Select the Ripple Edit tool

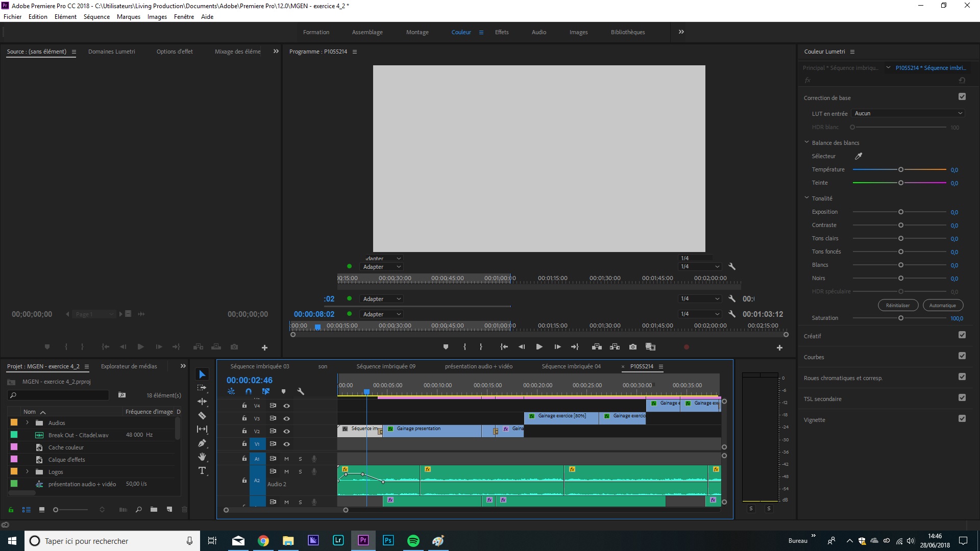[202, 402]
